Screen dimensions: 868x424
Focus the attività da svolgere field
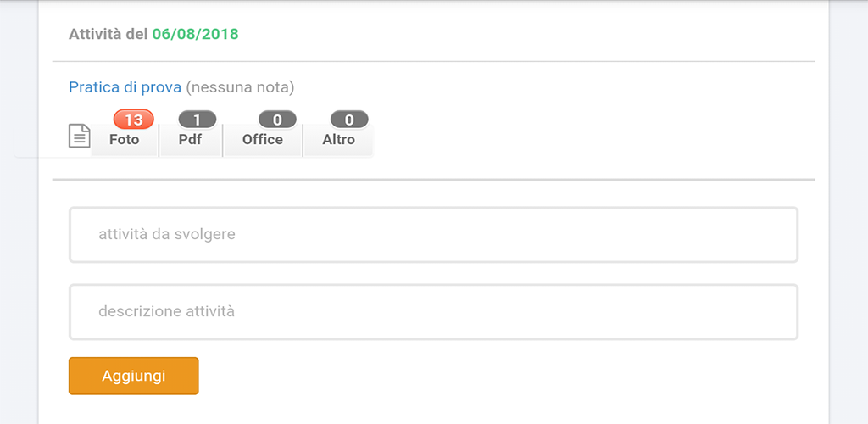tap(433, 235)
